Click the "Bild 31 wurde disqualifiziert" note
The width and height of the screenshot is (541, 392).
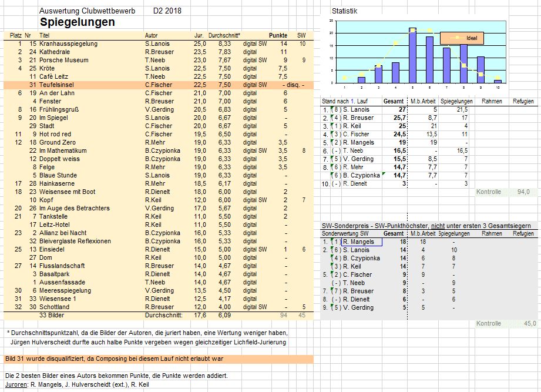[x=114, y=359]
